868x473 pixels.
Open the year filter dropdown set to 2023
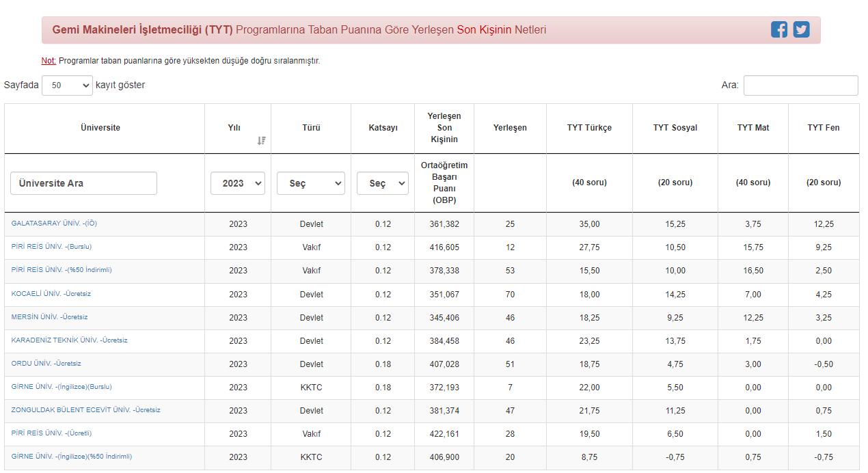[x=238, y=183]
